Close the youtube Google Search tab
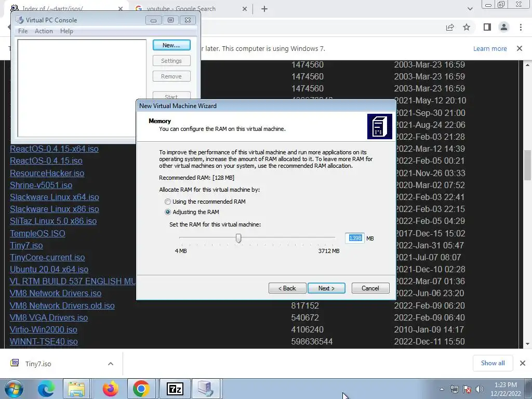The width and height of the screenshot is (532, 399). tap(245, 9)
